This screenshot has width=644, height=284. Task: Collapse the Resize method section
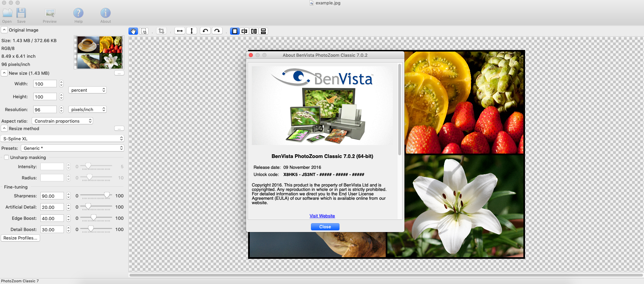tap(4, 128)
